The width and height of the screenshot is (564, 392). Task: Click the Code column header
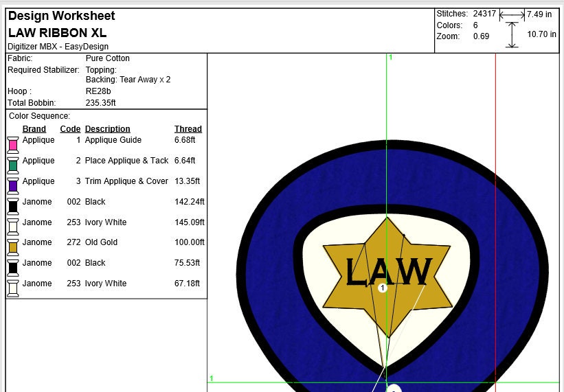click(70, 129)
